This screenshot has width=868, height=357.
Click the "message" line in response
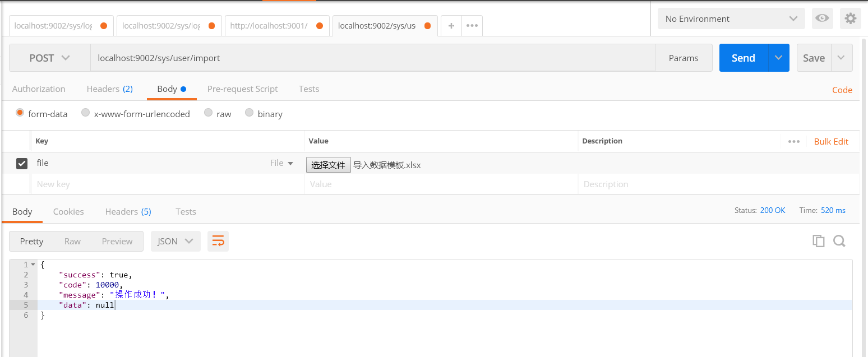click(114, 295)
